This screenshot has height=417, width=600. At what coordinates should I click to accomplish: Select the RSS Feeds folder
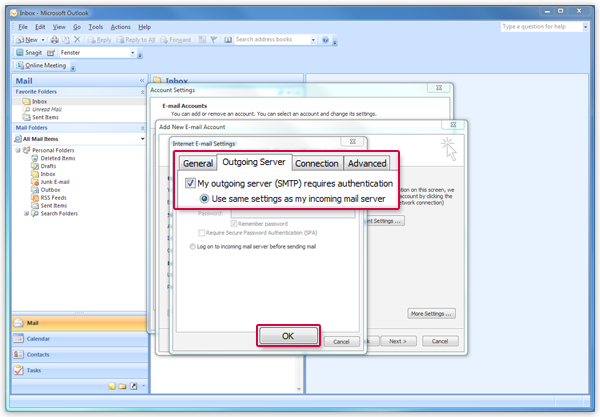pyautogui.click(x=53, y=198)
